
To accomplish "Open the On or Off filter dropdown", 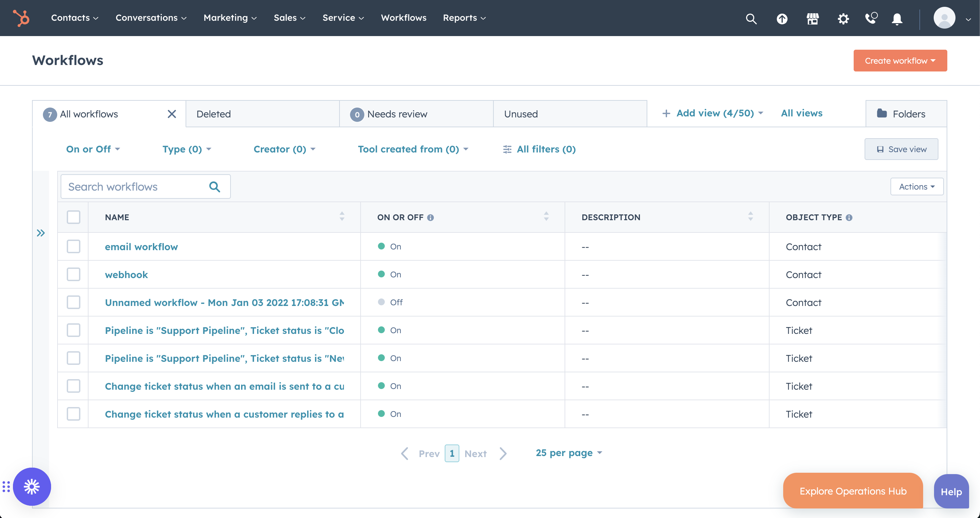I will [92, 149].
